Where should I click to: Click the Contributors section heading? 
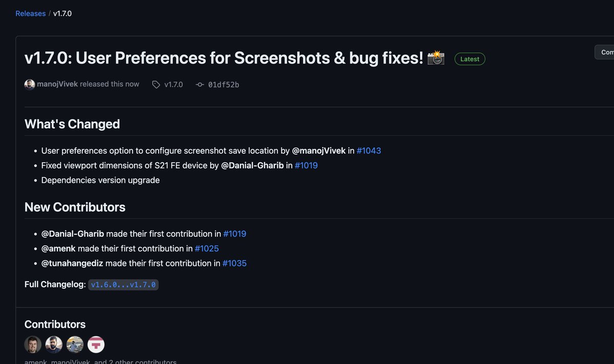(55, 325)
